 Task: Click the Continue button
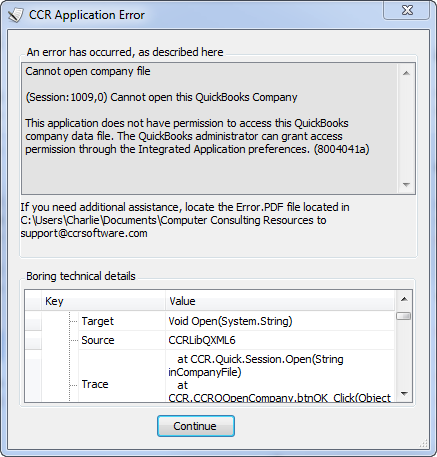coord(196,426)
